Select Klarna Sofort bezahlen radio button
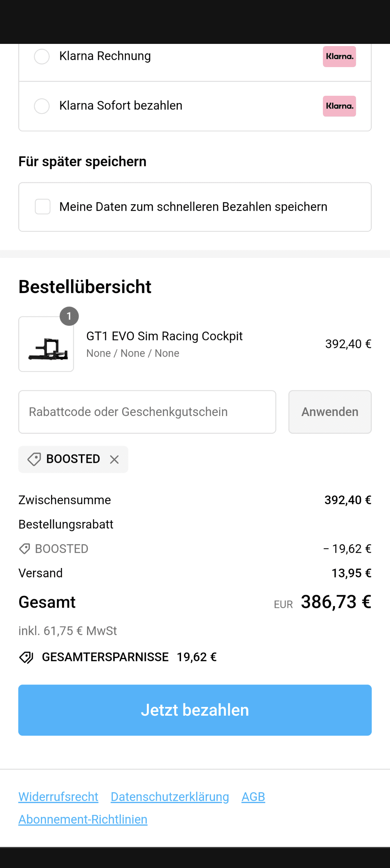390x868 pixels. click(x=42, y=106)
